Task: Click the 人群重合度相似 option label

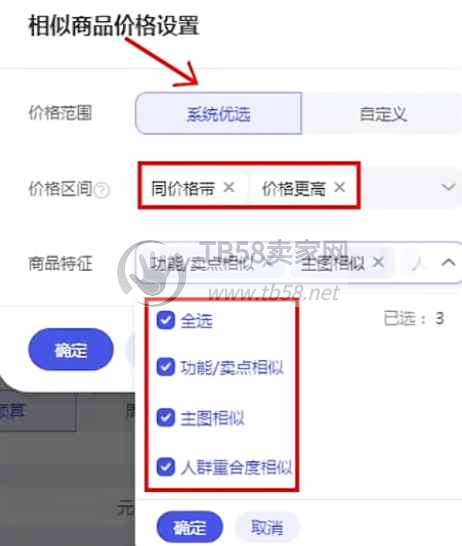Action: pyautogui.click(x=236, y=467)
